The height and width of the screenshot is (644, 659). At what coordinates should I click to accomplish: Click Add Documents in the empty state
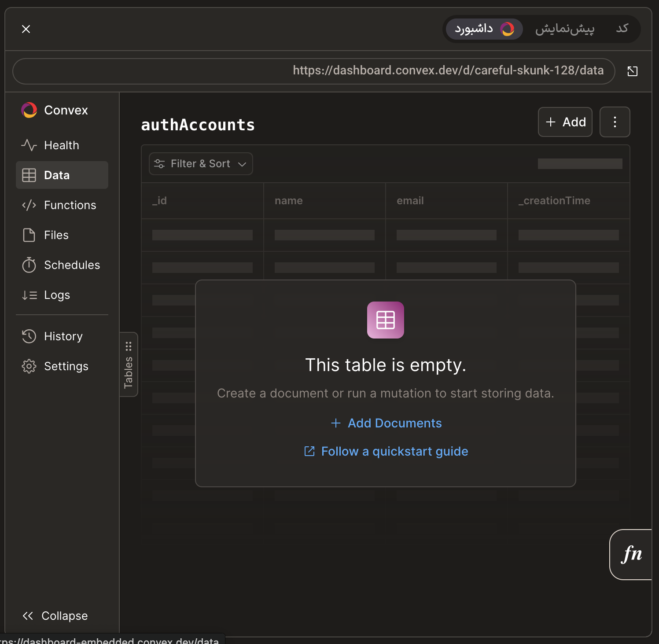point(385,423)
